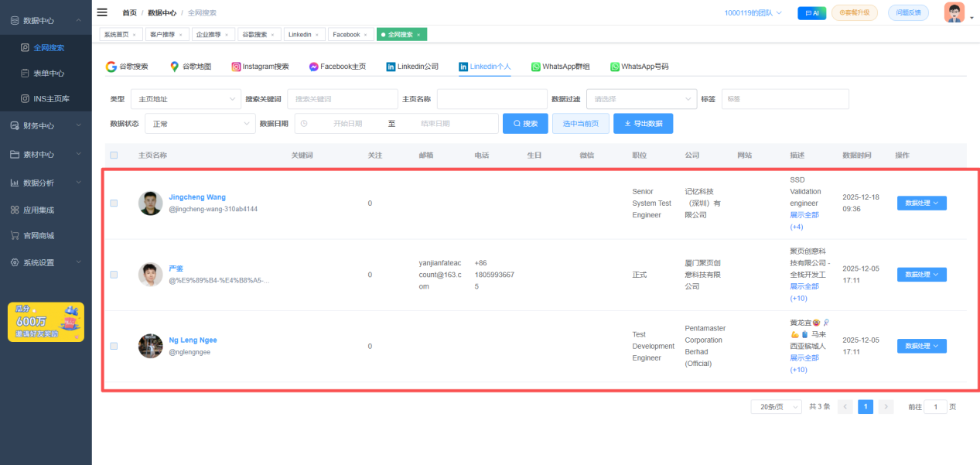This screenshot has width=980, height=465.
Task: Open the WhatsApp groups tab
Action: [560, 67]
